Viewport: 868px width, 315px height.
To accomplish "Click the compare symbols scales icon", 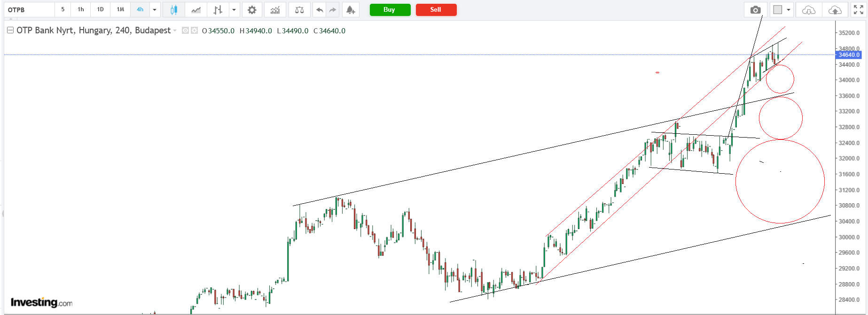I will click(x=299, y=10).
